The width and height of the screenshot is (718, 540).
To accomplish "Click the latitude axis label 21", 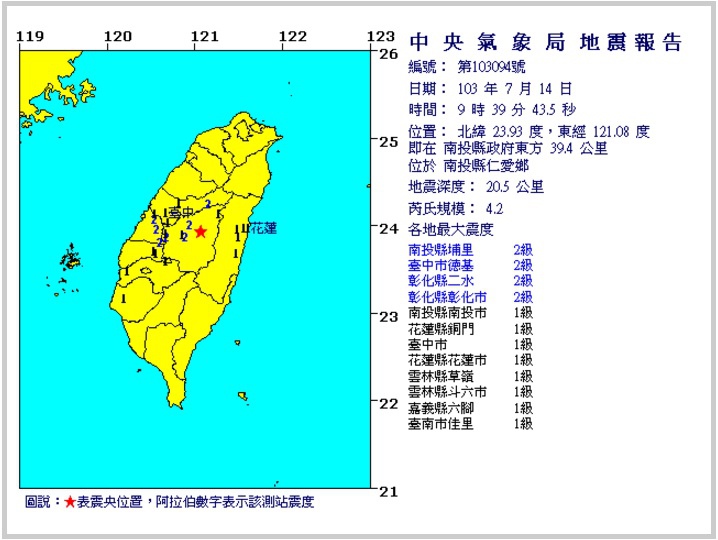I will pos(389,492).
